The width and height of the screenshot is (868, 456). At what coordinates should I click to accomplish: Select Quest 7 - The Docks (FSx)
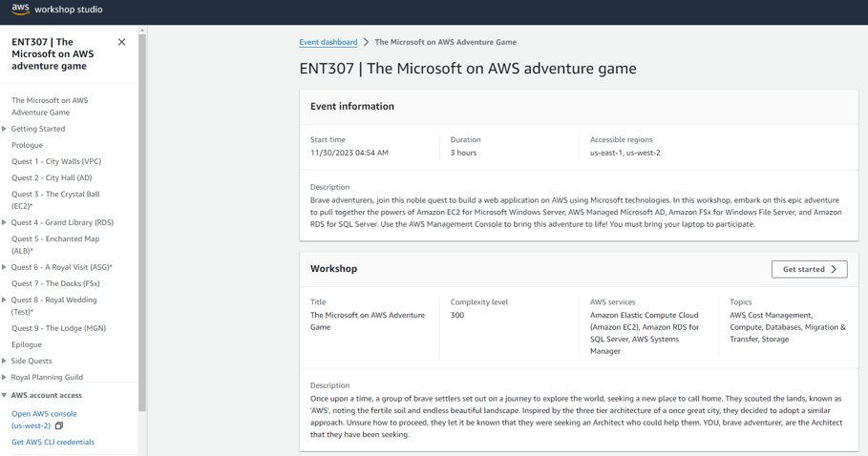(56, 283)
